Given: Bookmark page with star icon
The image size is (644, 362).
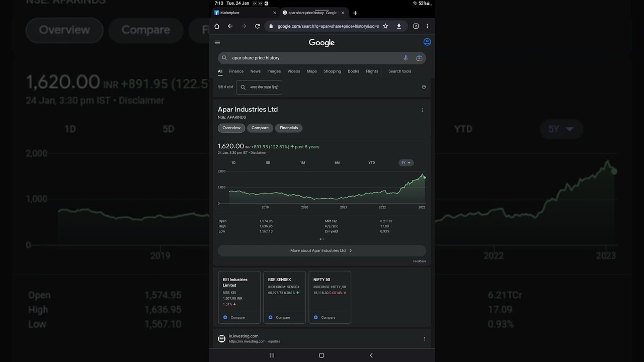Looking at the screenshot, I should [385, 26].
